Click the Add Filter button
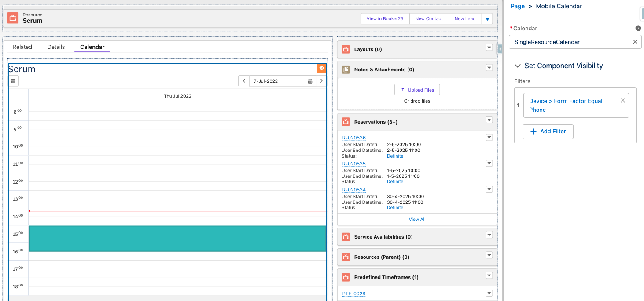The image size is (644, 301). (x=548, y=132)
